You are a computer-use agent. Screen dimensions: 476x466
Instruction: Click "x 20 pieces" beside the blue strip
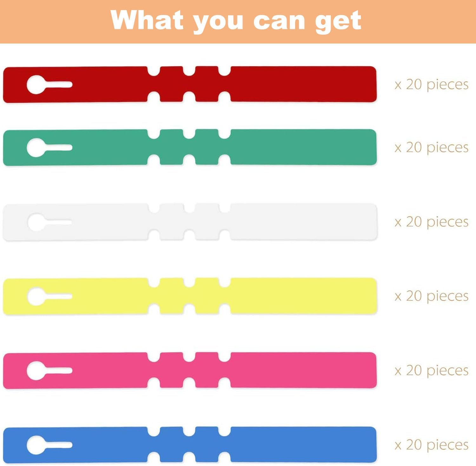pyautogui.click(x=432, y=445)
